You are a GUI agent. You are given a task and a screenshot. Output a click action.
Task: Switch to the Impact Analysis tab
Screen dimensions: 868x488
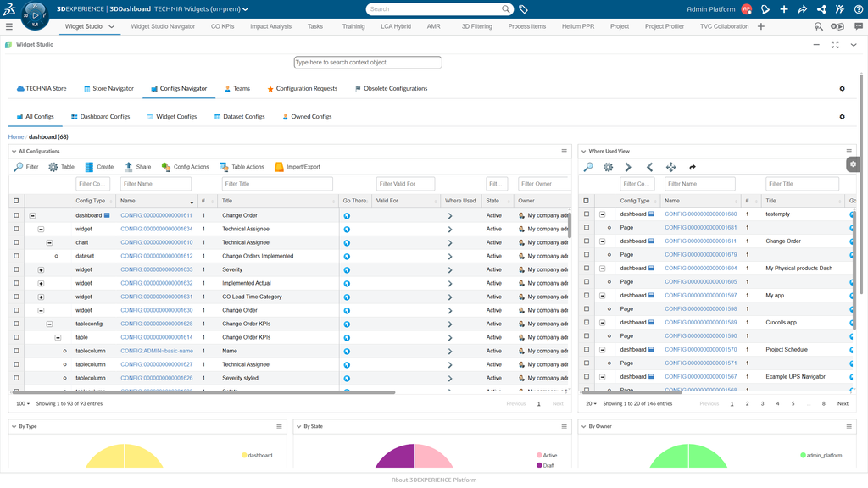click(x=270, y=26)
